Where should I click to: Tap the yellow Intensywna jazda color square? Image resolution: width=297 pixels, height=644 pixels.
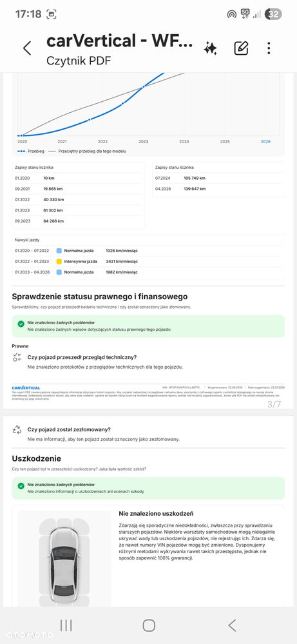click(59, 261)
